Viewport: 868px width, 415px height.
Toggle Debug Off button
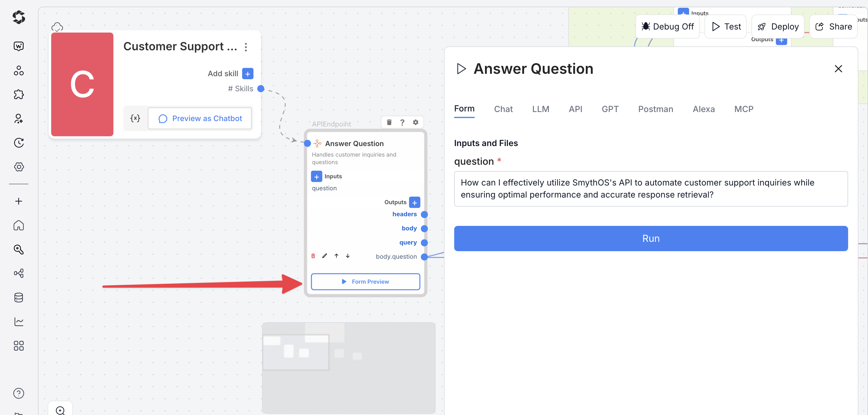[x=667, y=27]
